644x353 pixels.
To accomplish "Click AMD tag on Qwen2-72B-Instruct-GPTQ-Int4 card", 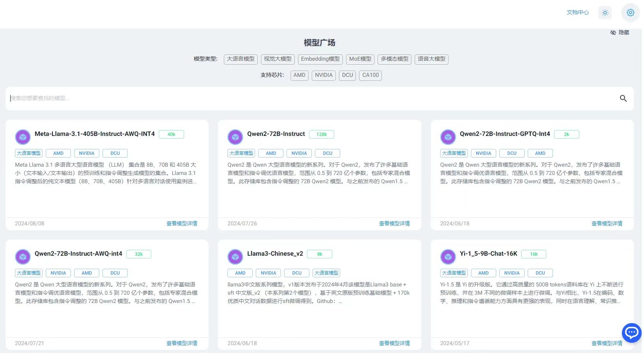I will click(540, 153).
